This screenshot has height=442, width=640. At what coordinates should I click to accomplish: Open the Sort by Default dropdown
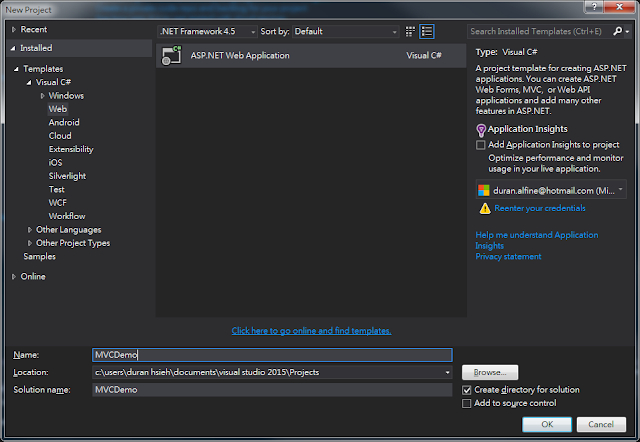(345, 31)
